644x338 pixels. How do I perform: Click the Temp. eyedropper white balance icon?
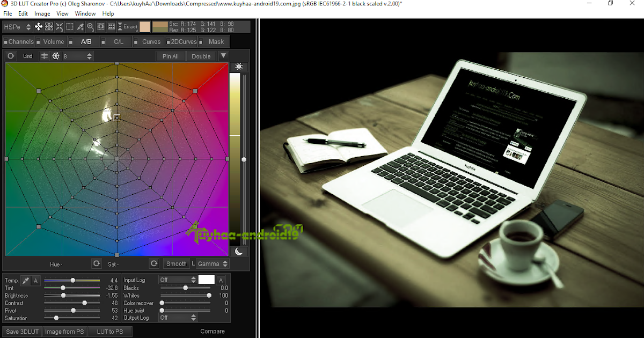point(25,281)
